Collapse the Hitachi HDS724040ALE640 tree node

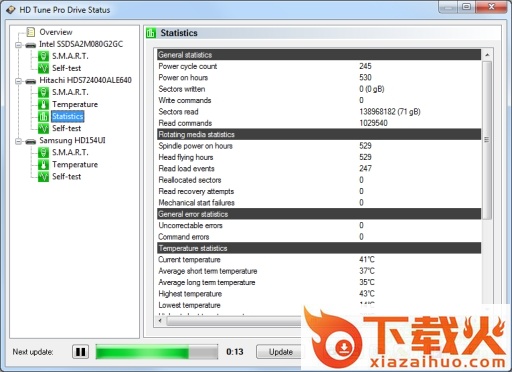(19, 81)
